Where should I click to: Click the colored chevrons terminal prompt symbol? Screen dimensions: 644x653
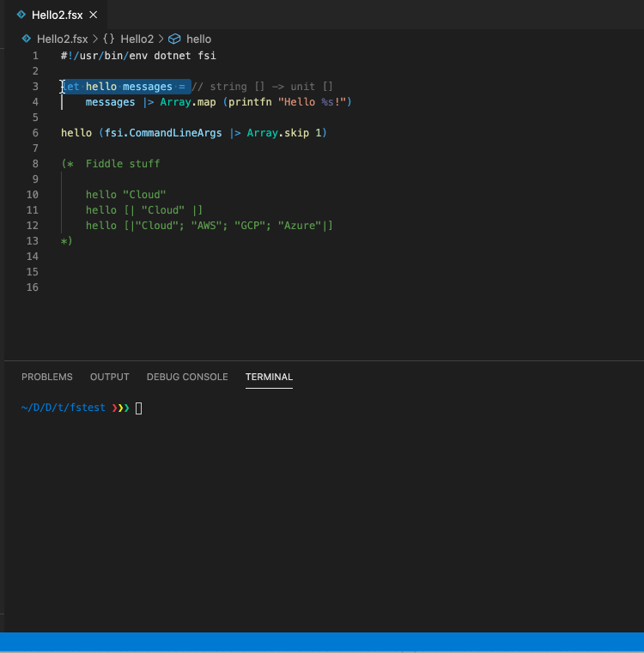tap(120, 408)
